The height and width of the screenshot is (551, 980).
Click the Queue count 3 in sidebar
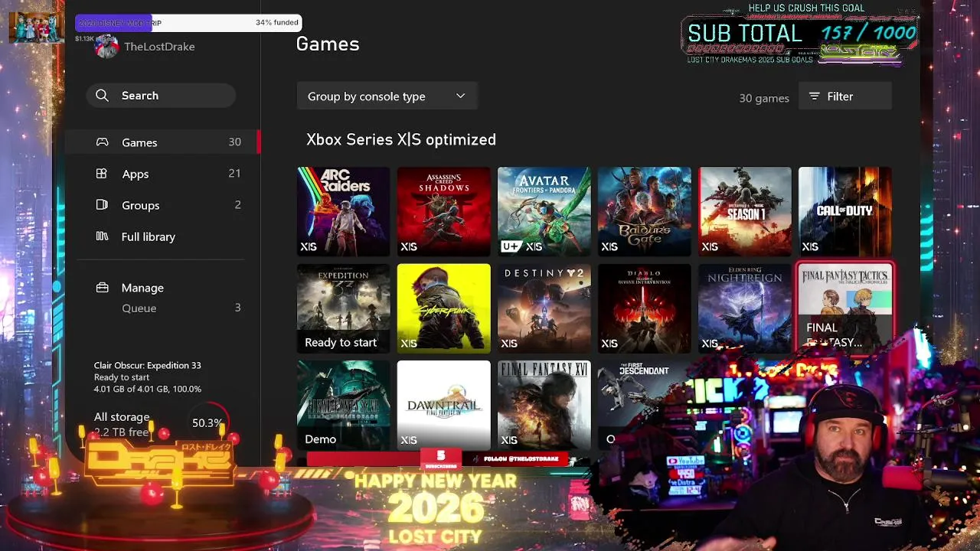237,308
